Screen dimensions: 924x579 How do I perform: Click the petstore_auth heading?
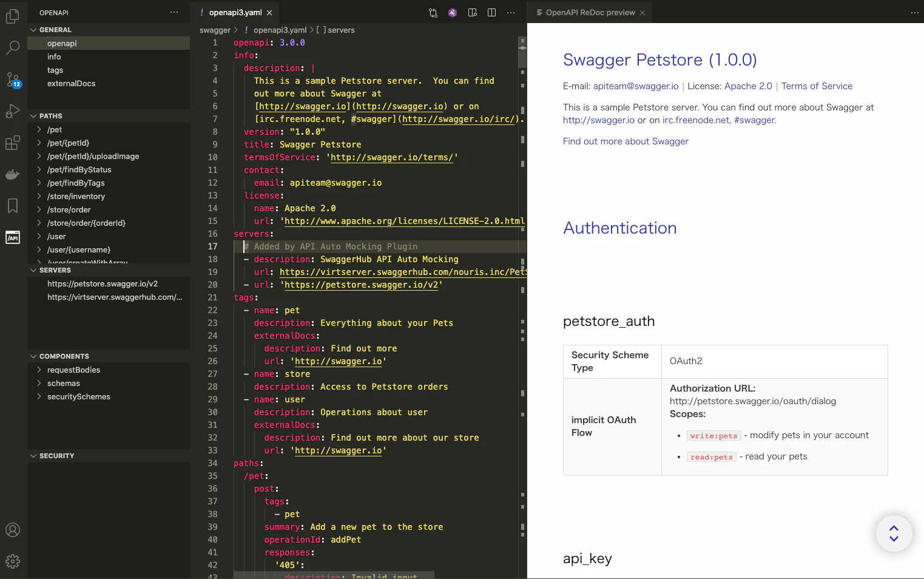609,322
